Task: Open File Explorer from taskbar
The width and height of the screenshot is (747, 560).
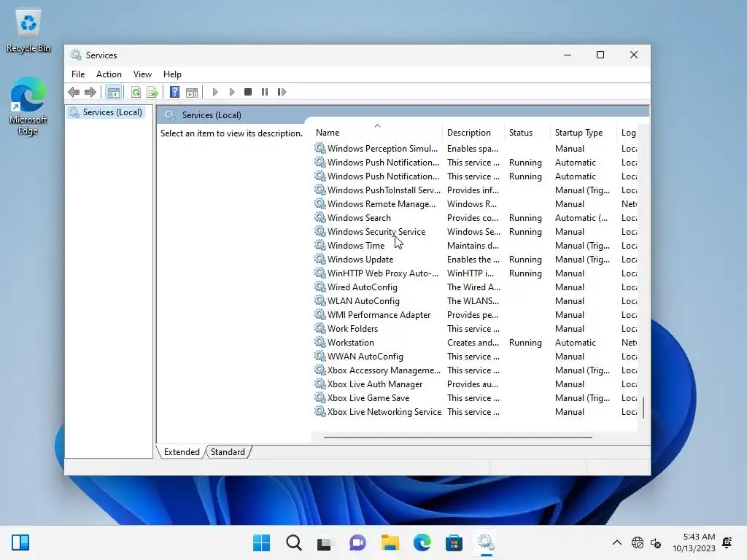Action: point(390,542)
